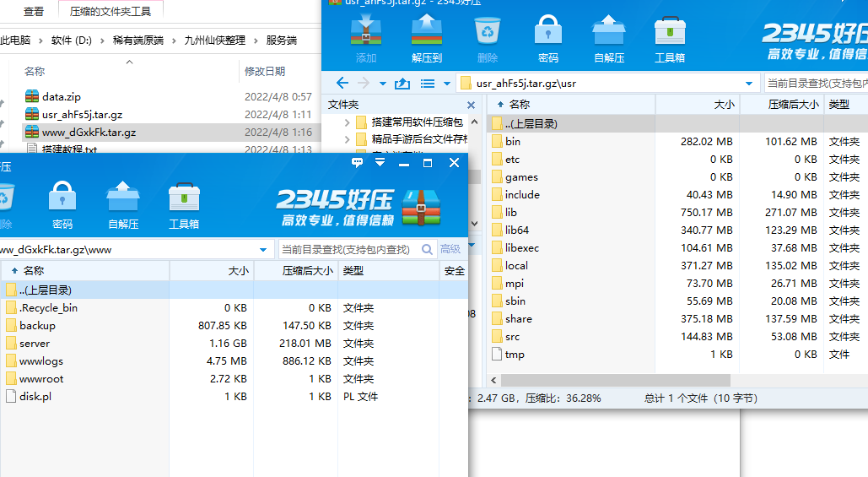Viewport: 868px width, 477px height.
Task: Click 服务端 in the Explorer breadcrumb
Action: (281, 40)
